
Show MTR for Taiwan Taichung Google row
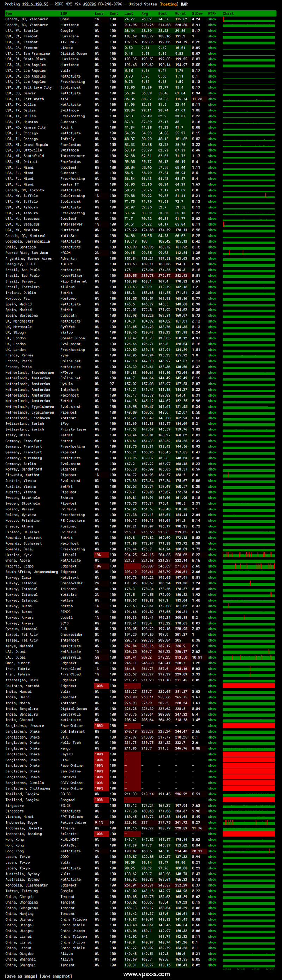point(212,891)
